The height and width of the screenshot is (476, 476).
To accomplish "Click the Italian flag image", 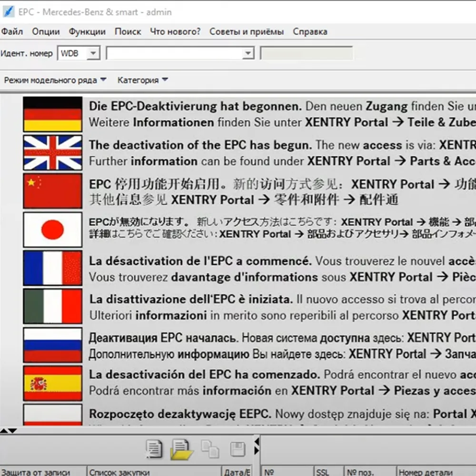I will coord(53,306).
